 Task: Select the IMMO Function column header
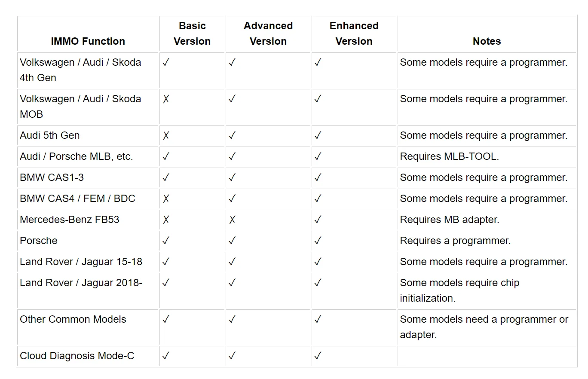(88, 41)
